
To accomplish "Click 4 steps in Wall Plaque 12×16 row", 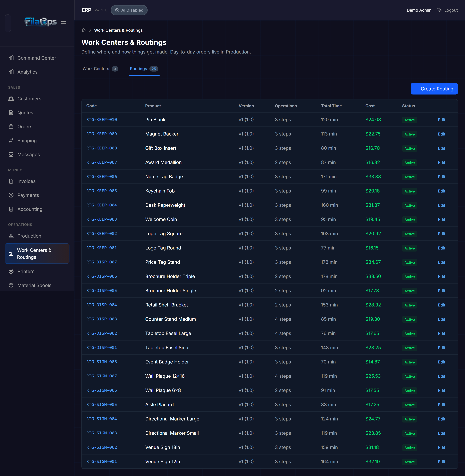I will [x=283, y=376].
